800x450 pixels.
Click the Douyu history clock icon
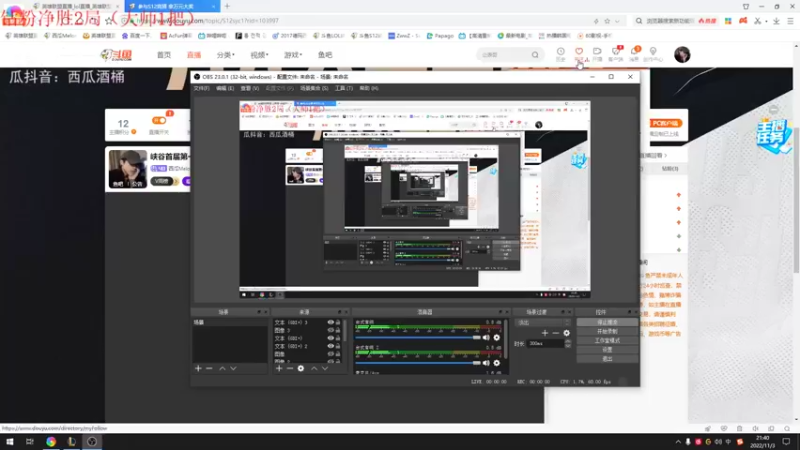coord(561,52)
